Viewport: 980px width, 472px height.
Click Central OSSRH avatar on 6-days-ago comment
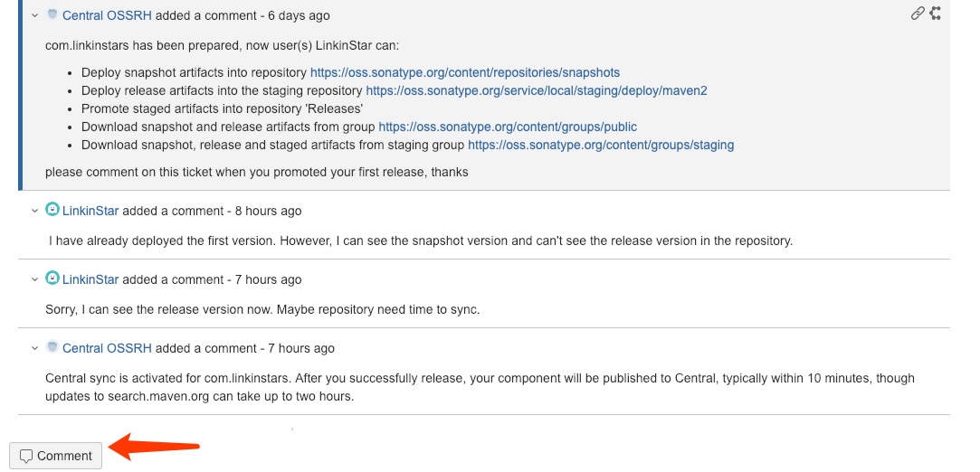coord(52,14)
